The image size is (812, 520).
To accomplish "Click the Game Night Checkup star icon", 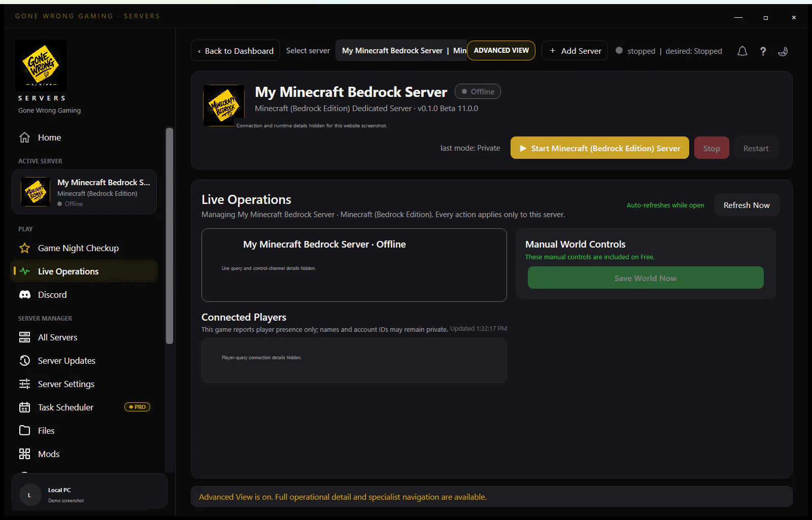I will [x=24, y=248].
